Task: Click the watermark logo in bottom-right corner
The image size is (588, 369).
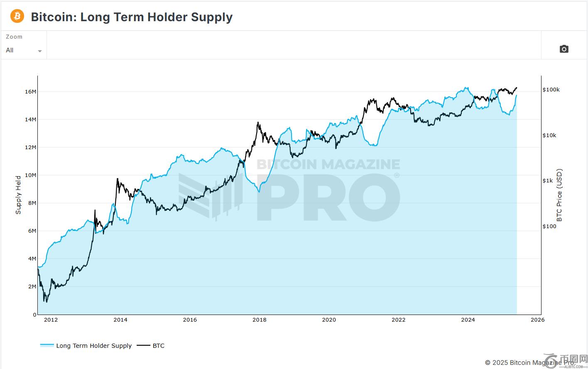Action: point(567,361)
